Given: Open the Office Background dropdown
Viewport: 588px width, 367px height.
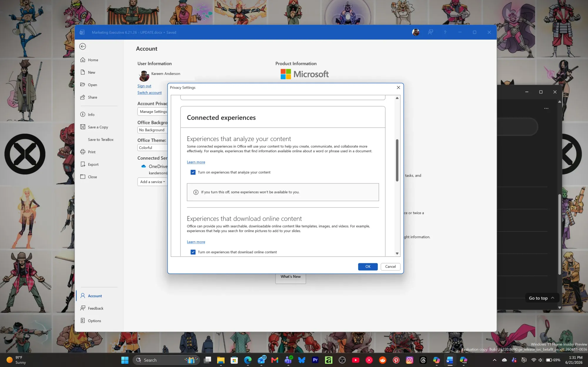Looking at the screenshot, I should [152, 130].
